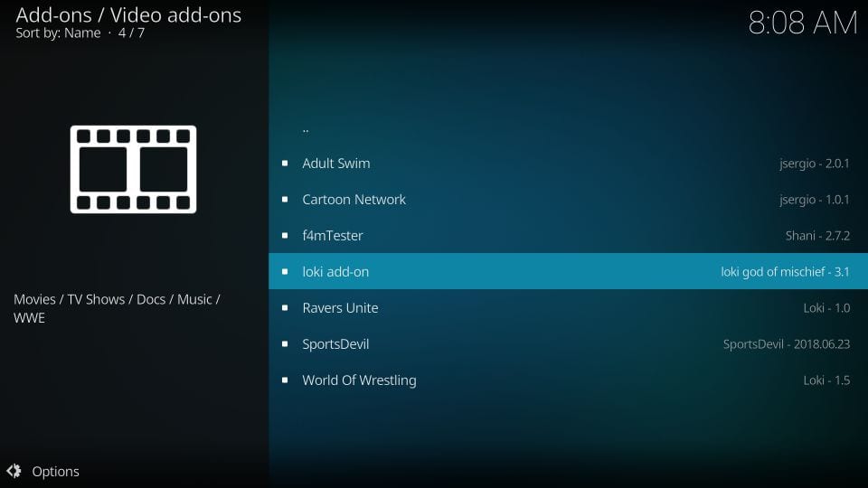This screenshot has width=868, height=488.
Task: Click the 'Add-ons / Video add-ons' heading
Action: point(128,15)
